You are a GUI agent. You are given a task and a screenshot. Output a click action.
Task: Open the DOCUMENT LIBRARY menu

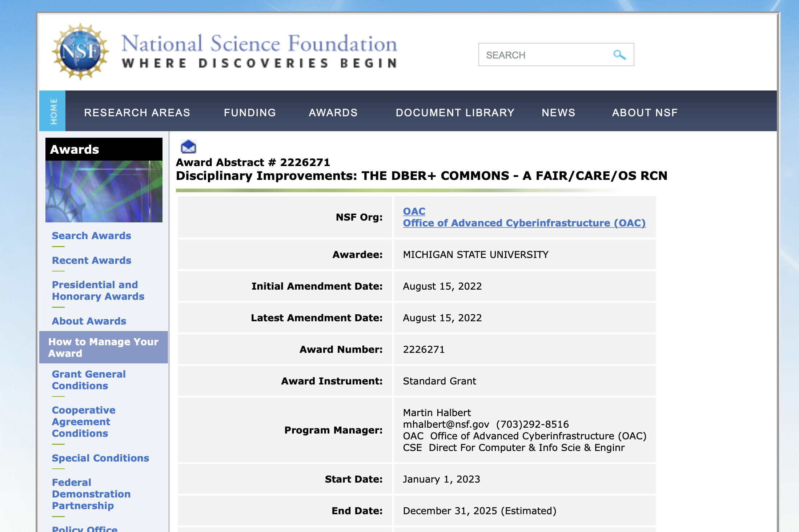455,112
